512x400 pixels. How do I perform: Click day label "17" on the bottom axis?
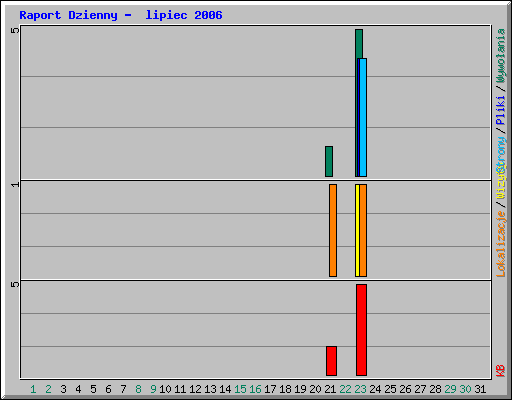[x=270, y=389]
